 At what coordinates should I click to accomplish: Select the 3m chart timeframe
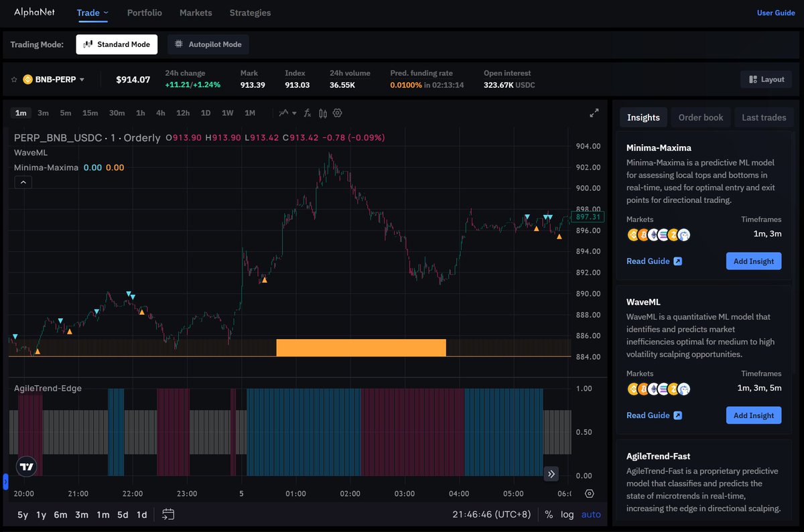click(43, 113)
